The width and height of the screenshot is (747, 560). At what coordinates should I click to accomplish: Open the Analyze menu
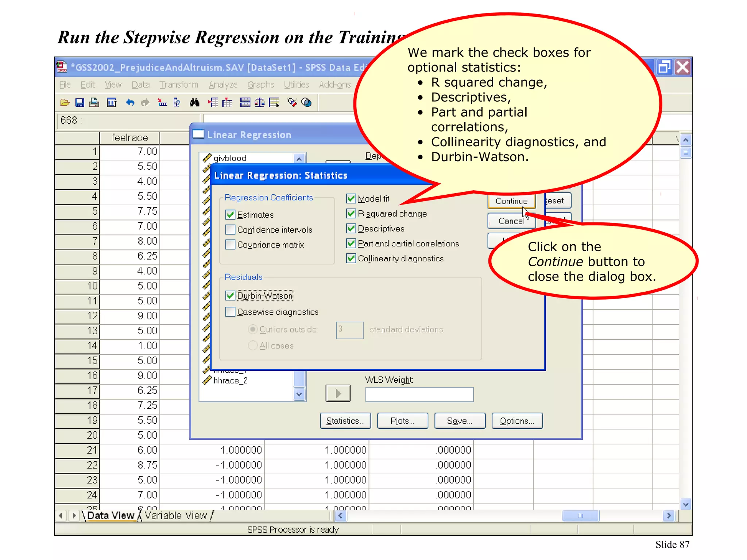tap(223, 85)
